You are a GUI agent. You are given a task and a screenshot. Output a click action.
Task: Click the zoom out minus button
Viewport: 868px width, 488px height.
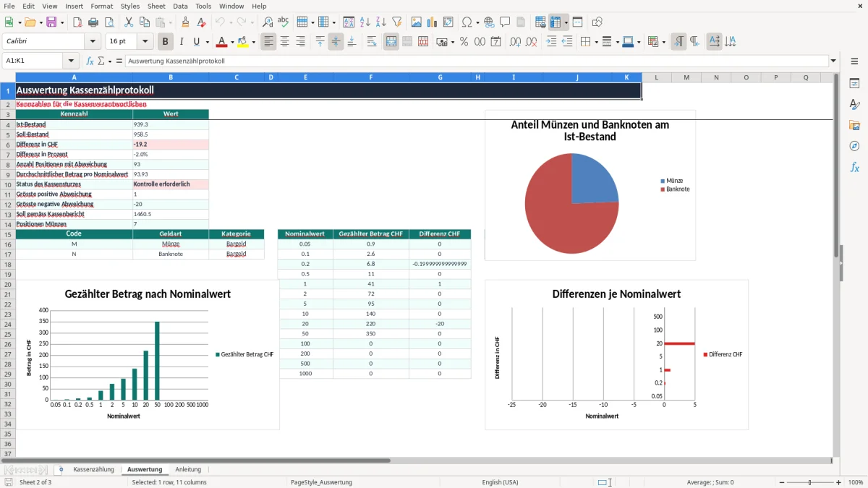click(x=780, y=482)
